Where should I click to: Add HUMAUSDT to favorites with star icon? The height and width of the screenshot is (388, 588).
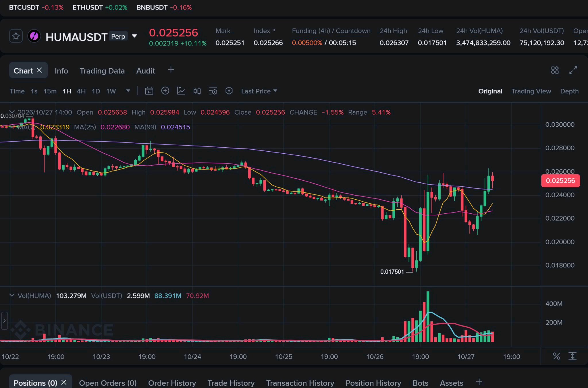tap(16, 36)
